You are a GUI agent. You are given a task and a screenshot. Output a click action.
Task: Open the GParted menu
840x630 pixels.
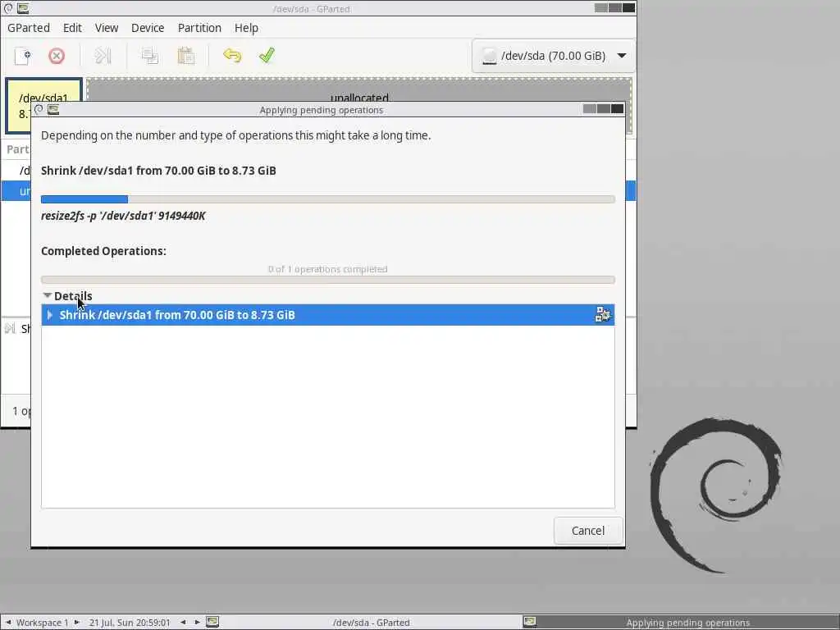(x=29, y=28)
